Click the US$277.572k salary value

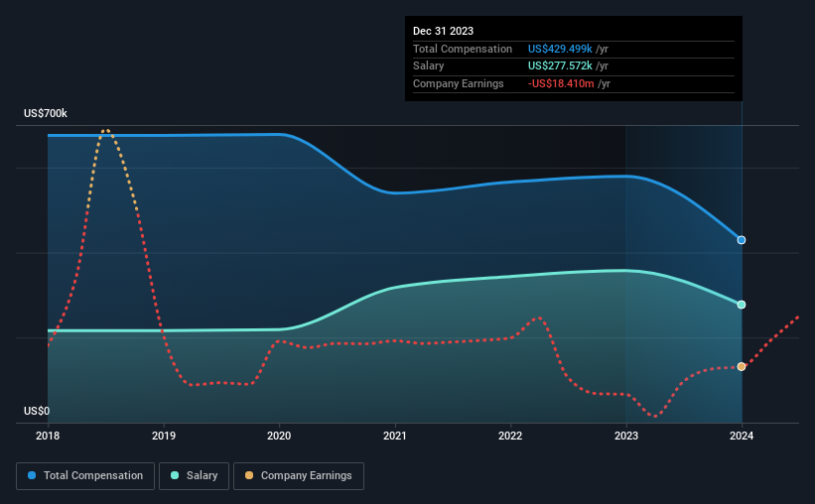[x=560, y=66]
